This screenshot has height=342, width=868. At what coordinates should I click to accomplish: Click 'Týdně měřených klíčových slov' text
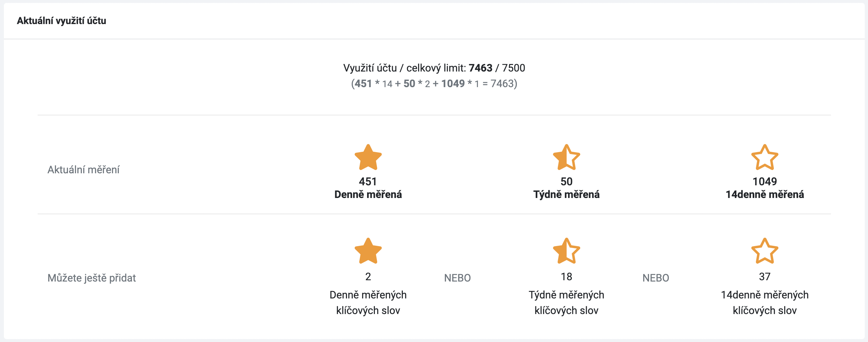click(x=567, y=303)
